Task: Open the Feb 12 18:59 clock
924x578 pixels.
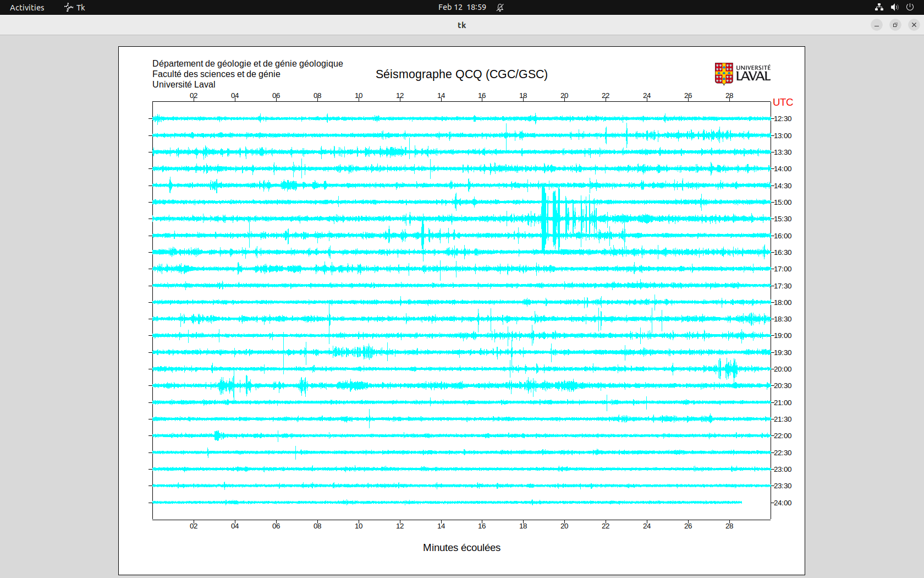Action: pos(462,7)
